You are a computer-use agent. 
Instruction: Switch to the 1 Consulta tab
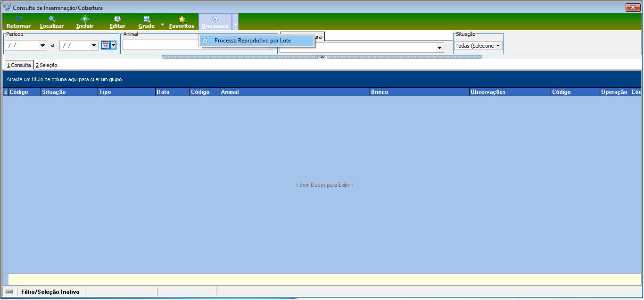(x=19, y=65)
